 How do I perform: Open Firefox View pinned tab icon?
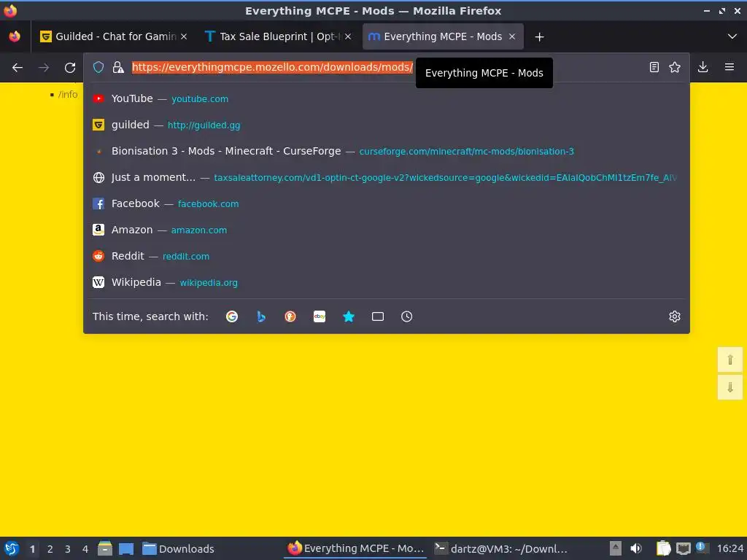pos(15,36)
